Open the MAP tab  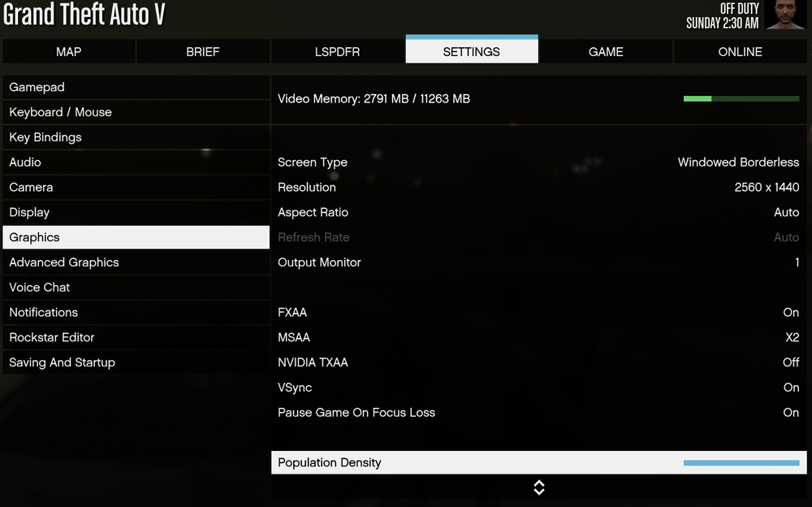tap(69, 52)
